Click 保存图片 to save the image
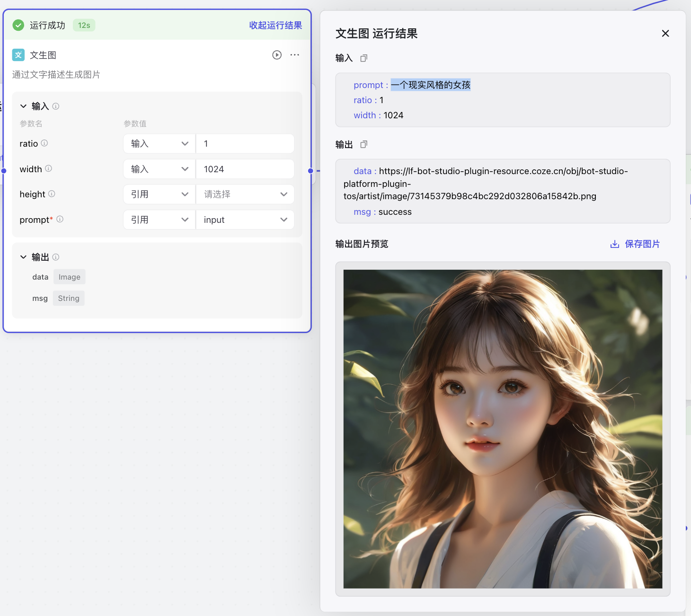This screenshot has width=691, height=616. pyautogui.click(x=642, y=244)
